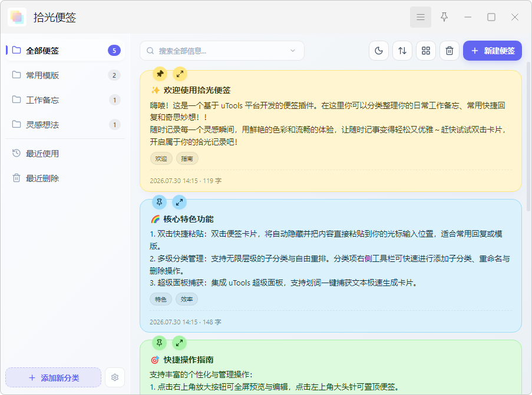The height and width of the screenshot is (395, 532).
Task: Open the 灵感想法 category
Action: tap(65, 125)
